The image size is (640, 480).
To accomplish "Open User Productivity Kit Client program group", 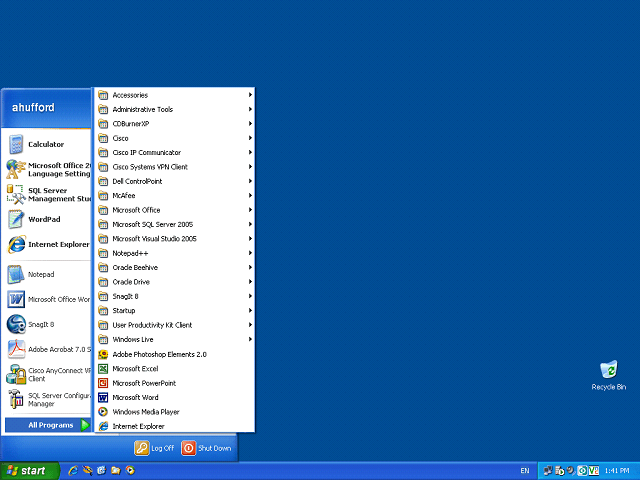I will (175, 325).
